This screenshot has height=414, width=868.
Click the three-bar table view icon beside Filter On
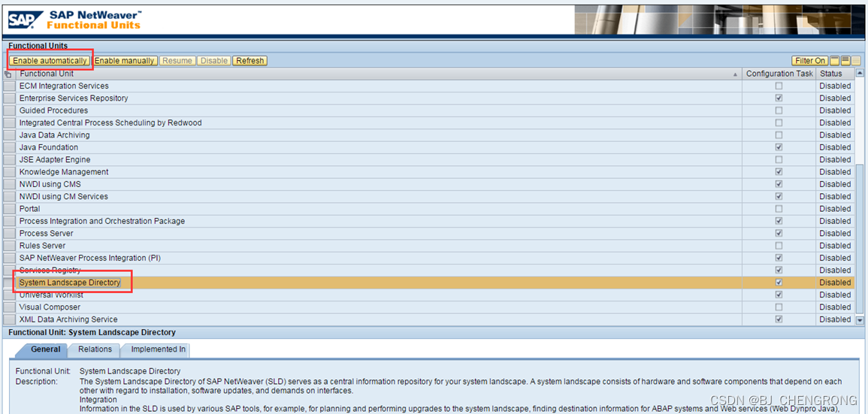[x=846, y=60]
